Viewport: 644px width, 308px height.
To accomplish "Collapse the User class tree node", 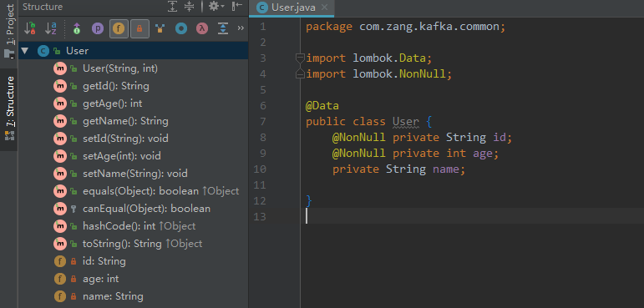I will [x=25, y=51].
